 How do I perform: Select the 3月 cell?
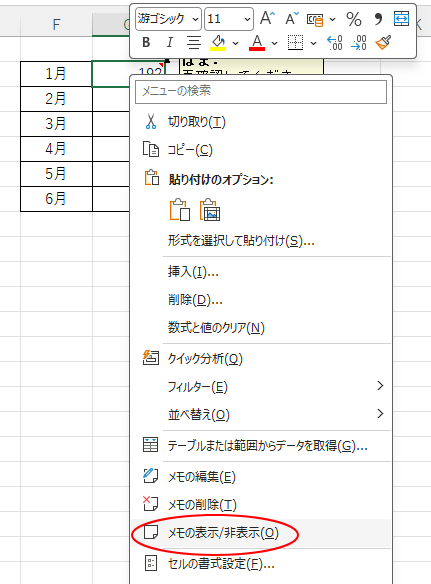tap(56, 124)
